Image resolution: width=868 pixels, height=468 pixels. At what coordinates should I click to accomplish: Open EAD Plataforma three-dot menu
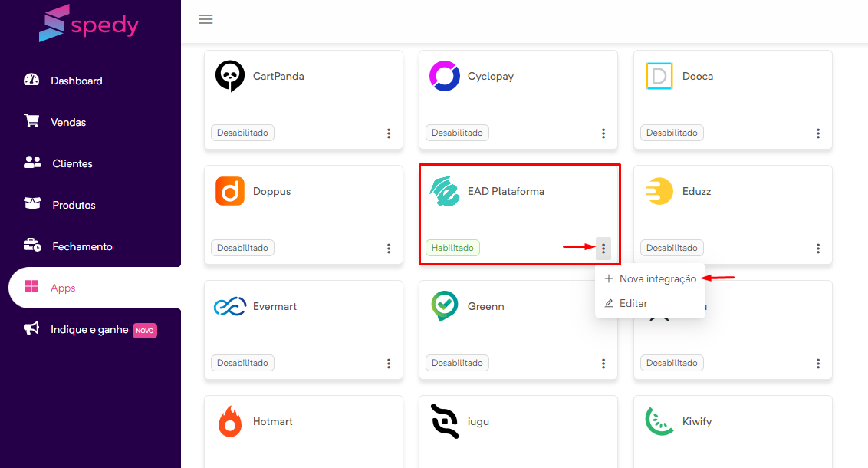click(603, 249)
